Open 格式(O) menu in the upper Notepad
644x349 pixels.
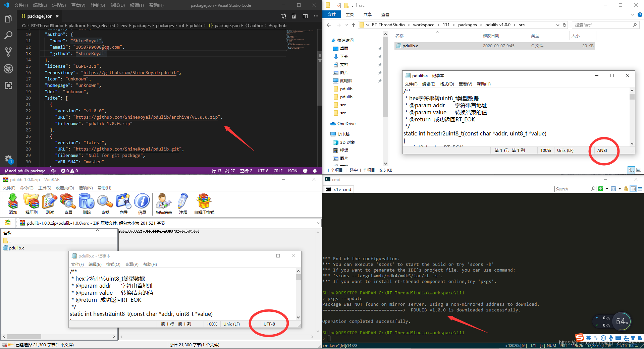coord(447,84)
